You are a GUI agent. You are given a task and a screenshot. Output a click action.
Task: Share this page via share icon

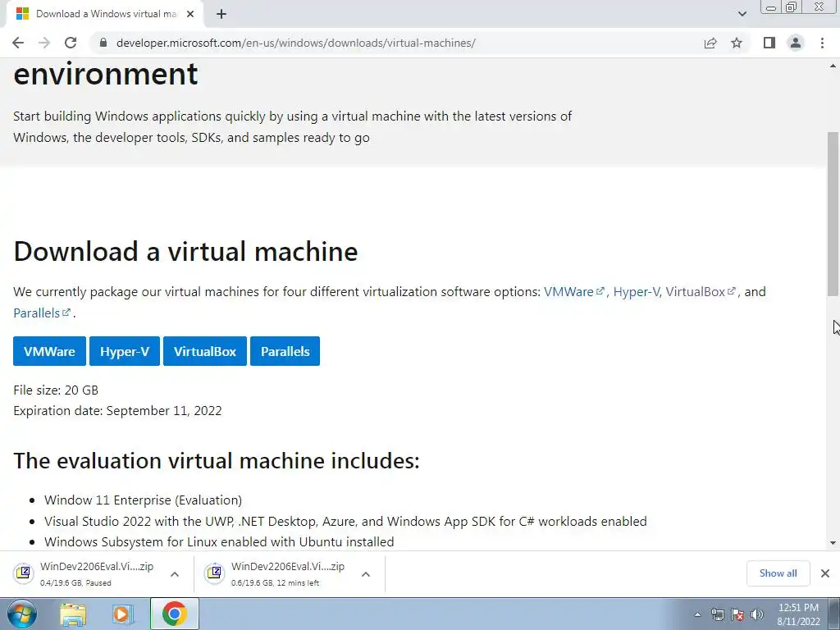point(710,43)
